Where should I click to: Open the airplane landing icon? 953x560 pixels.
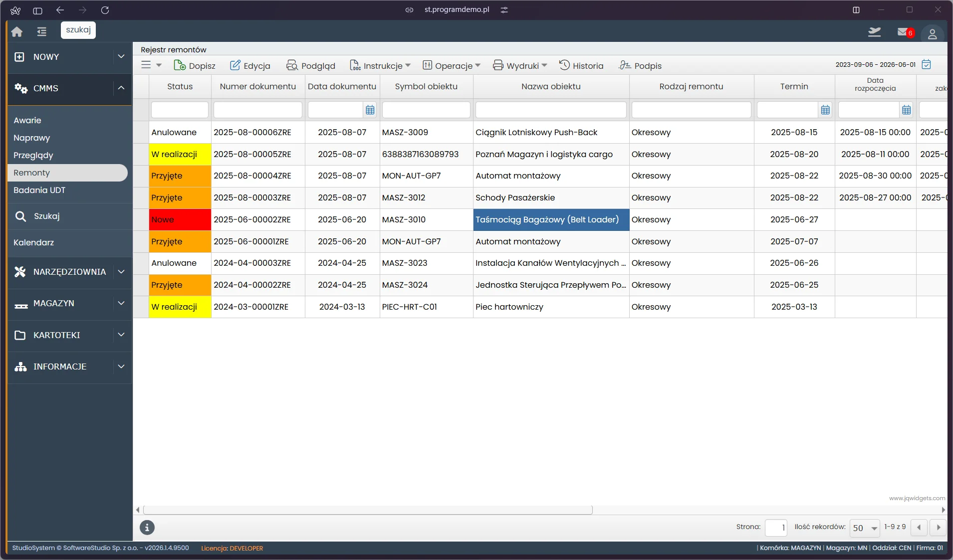click(x=874, y=32)
